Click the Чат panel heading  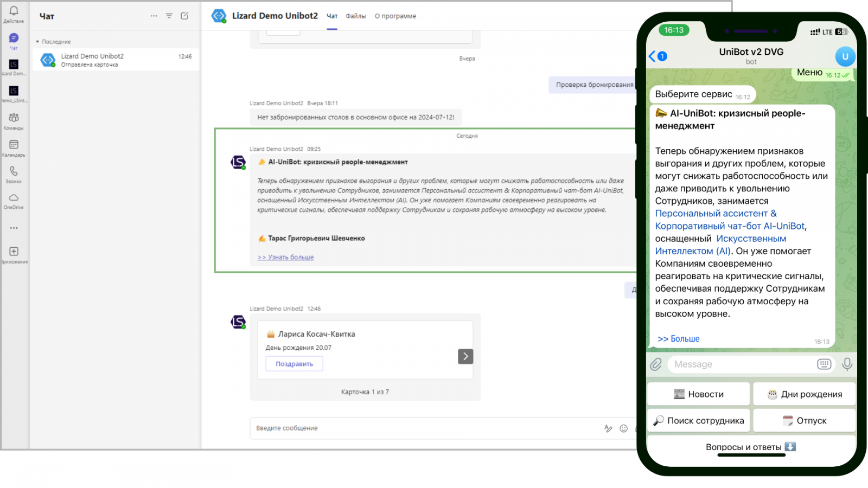47,16
